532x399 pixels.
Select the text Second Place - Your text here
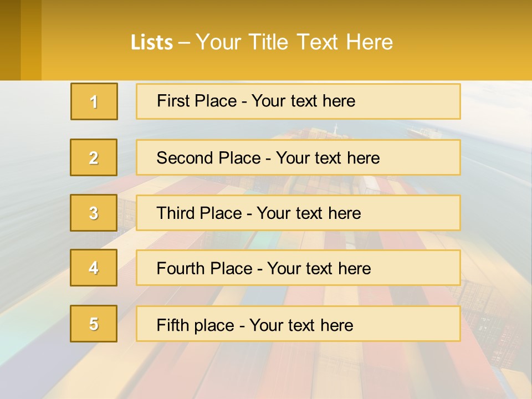(268, 158)
